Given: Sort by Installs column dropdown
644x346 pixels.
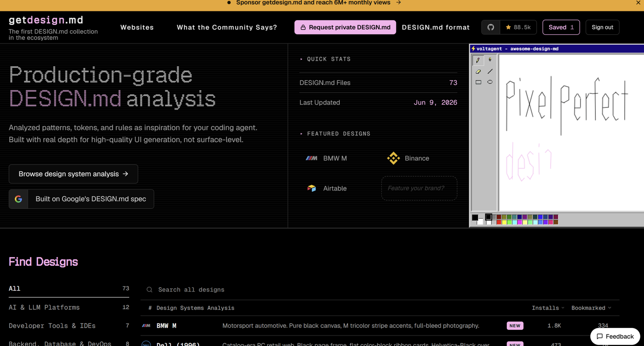Looking at the screenshot, I should tap(548, 308).
